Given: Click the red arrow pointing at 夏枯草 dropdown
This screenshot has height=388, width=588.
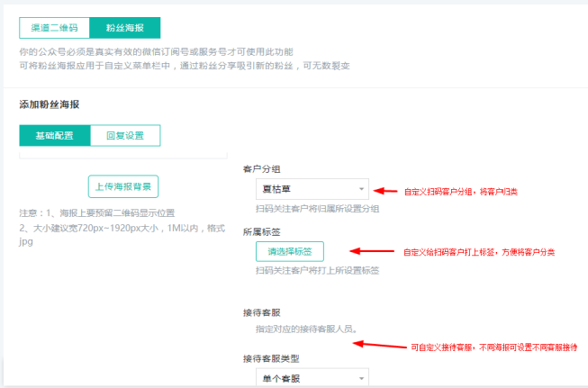Looking at the screenshot, I should click(x=384, y=191).
